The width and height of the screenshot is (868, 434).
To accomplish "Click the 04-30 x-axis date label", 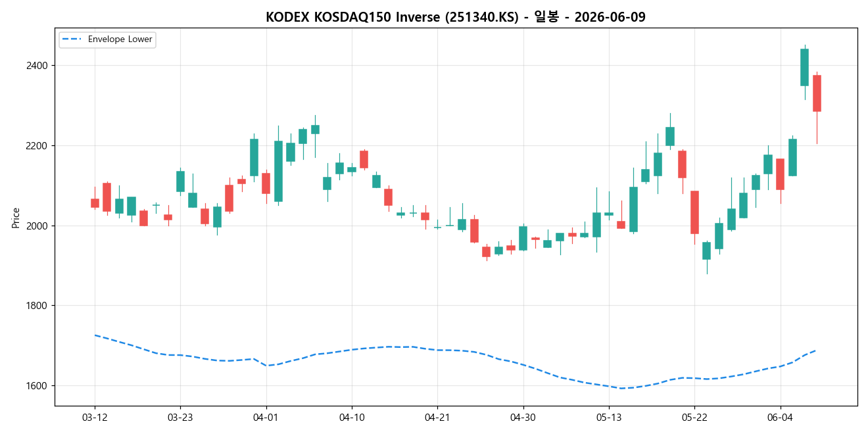I will (523, 418).
